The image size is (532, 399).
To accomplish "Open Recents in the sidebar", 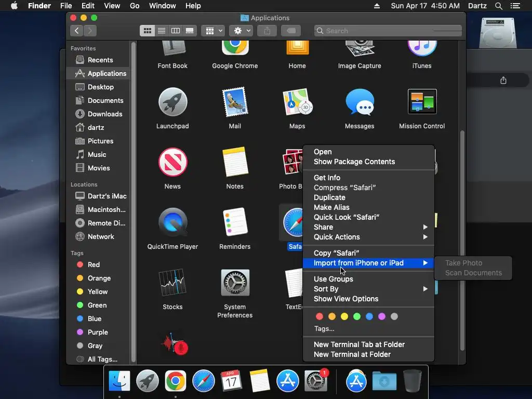I will pyautogui.click(x=98, y=60).
